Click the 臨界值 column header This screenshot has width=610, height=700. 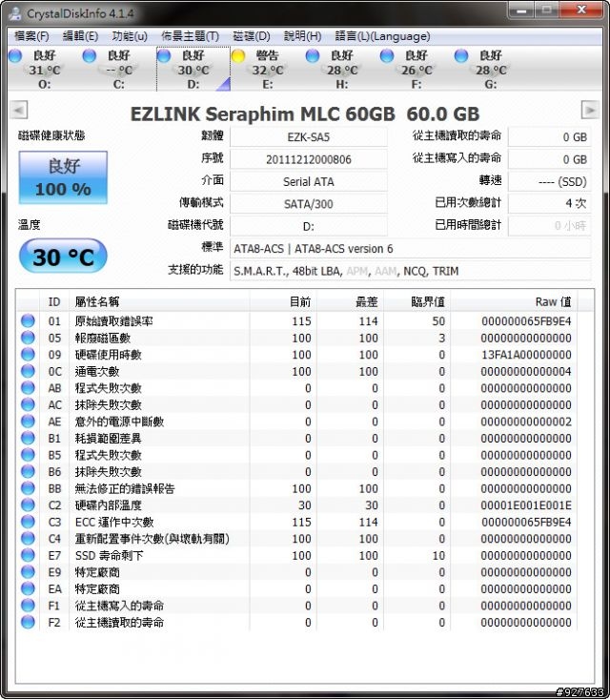tap(417, 301)
